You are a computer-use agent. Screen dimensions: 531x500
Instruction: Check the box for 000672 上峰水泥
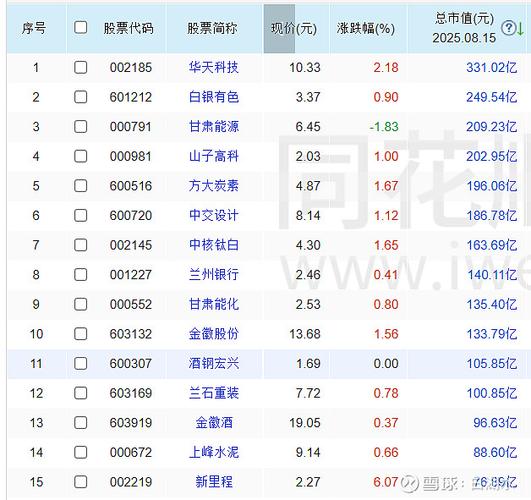[x=81, y=453]
